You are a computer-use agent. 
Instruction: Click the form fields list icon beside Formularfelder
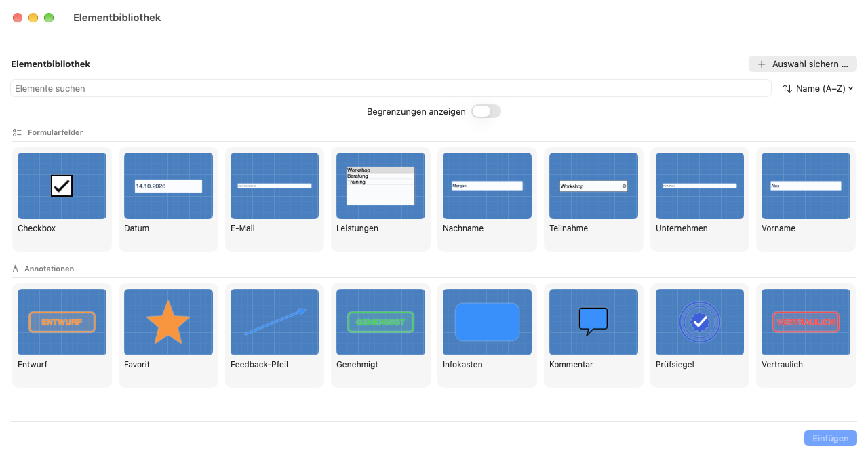click(17, 132)
